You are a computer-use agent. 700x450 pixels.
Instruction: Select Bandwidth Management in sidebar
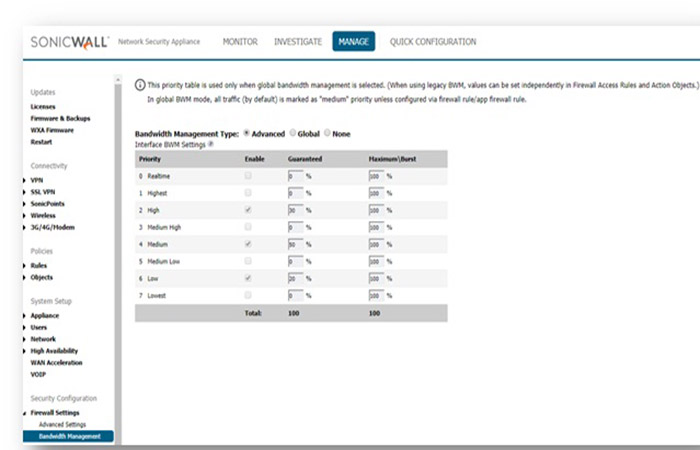tap(68, 436)
